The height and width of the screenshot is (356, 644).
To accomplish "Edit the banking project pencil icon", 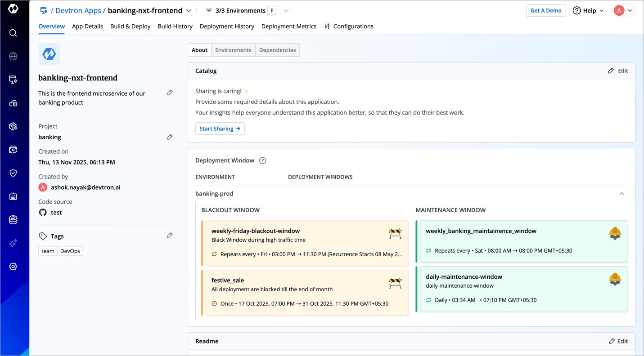I will click(x=170, y=137).
